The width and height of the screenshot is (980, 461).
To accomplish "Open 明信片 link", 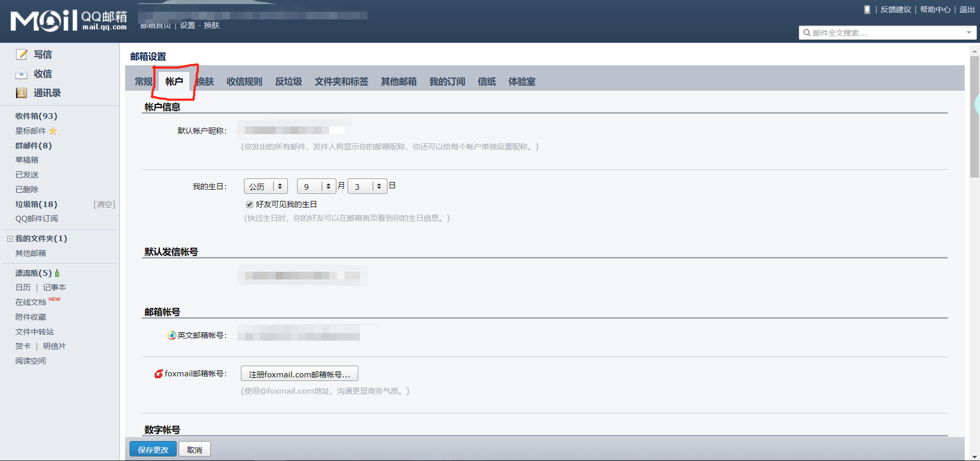I will [x=55, y=346].
